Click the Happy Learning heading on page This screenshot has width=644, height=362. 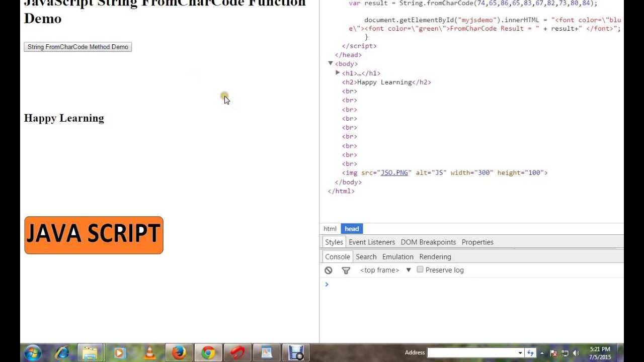pos(64,118)
